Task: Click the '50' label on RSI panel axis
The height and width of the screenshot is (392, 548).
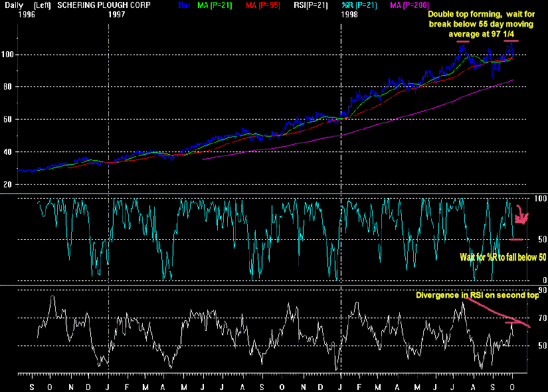Action: coord(543,345)
